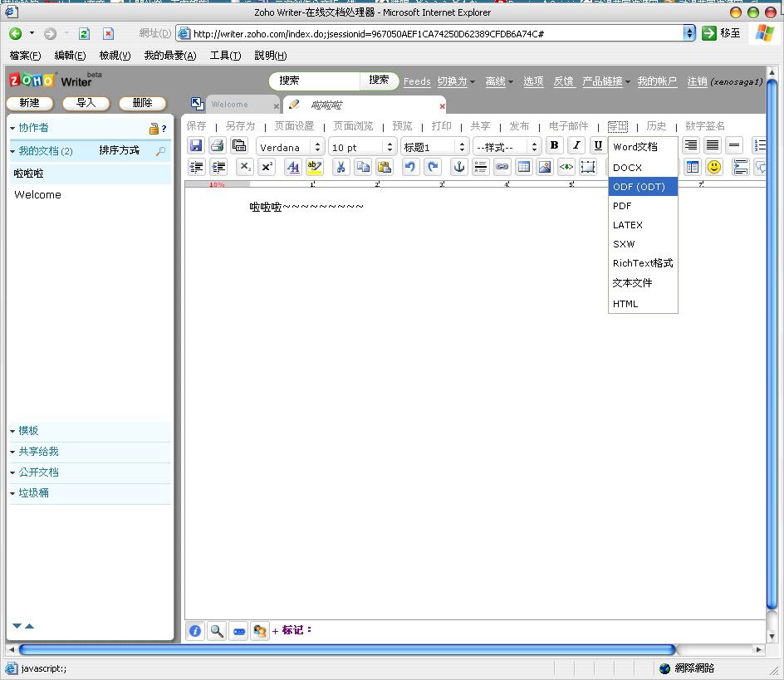
Task: Click the Paste icon in the toolbar
Action: click(385, 166)
